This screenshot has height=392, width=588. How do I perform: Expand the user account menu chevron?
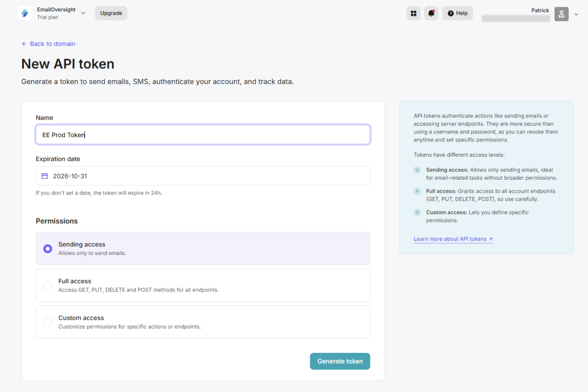tap(576, 14)
